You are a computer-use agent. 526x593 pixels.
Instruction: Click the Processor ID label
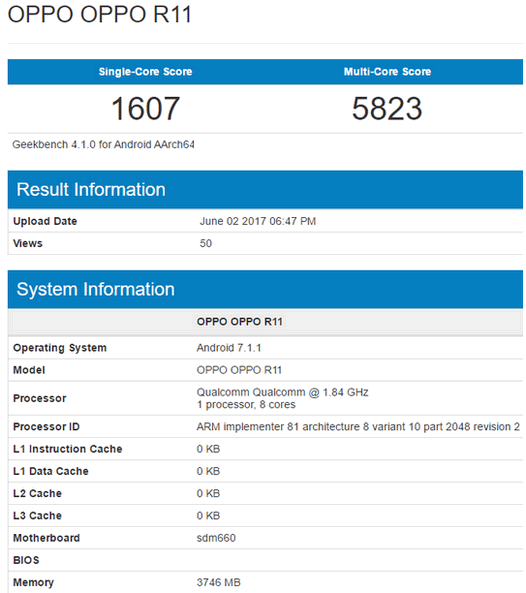[46, 427]
